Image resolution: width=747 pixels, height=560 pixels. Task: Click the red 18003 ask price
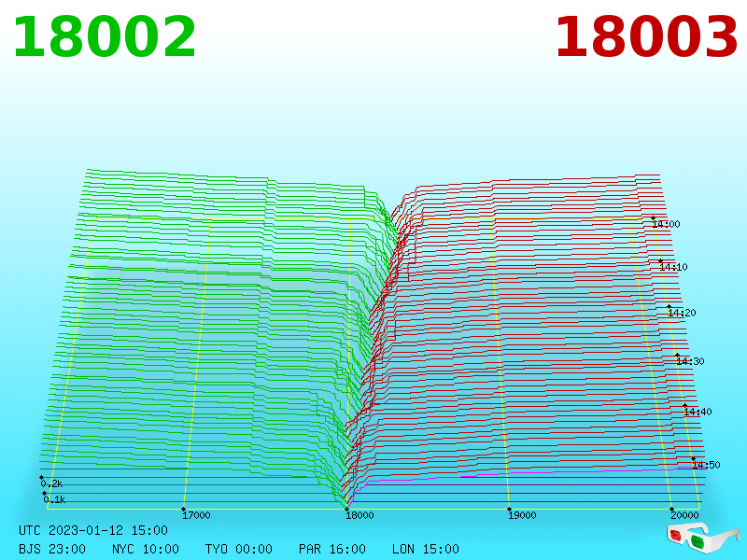coord(646,37)
